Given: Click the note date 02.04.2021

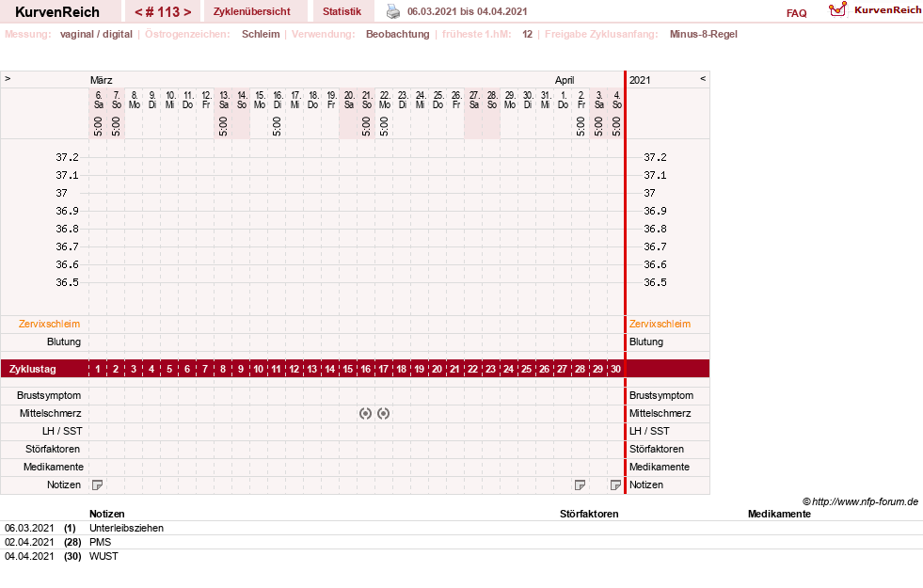Looking at the screenshot, I should tap(29, 542).
